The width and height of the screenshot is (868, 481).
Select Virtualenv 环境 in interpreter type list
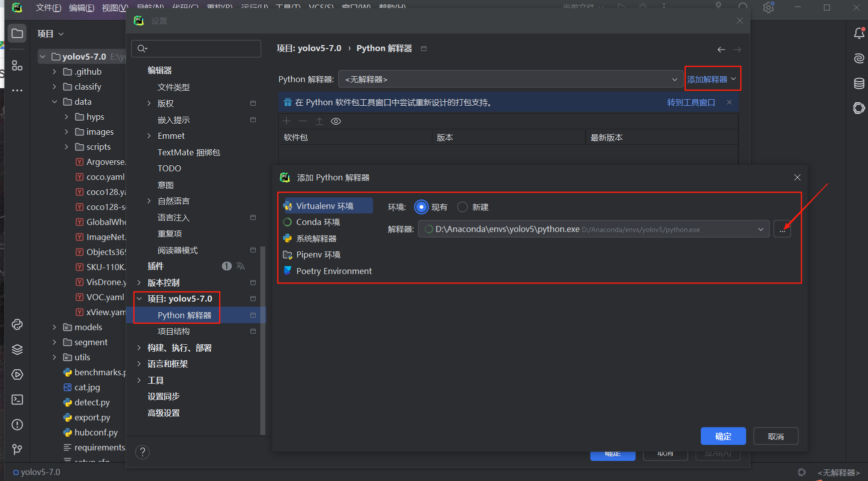point(327,206)
